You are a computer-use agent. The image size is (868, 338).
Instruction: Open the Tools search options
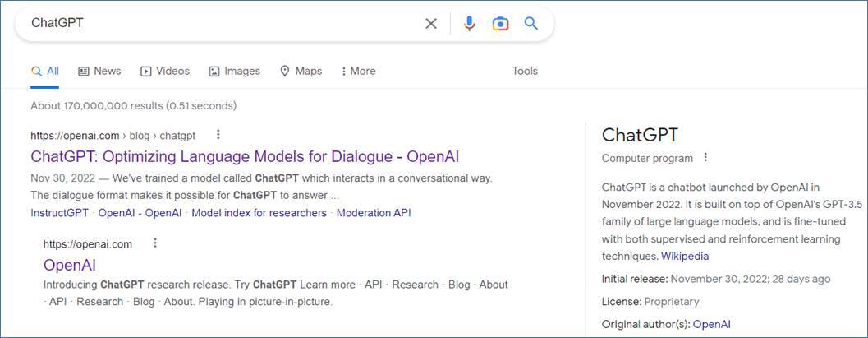[525, 72]
